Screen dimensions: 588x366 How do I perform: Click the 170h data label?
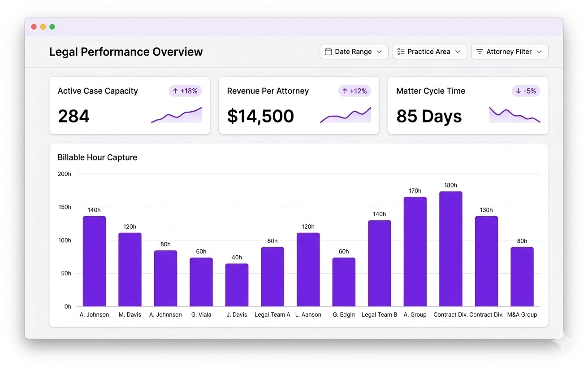pyautogui.click(x=415, y=191)
